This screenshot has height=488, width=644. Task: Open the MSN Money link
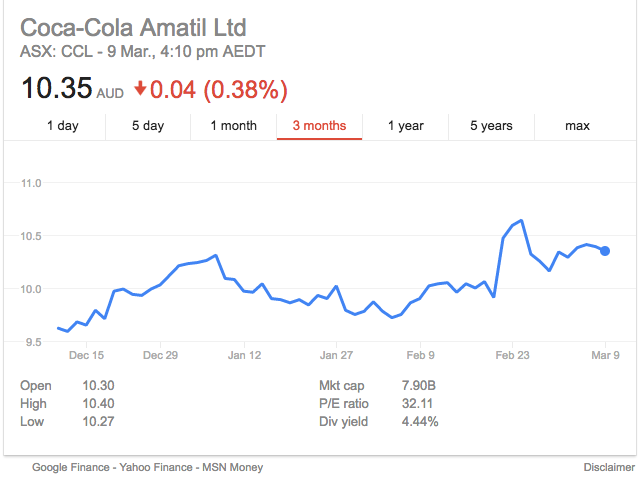coord(232,467)
